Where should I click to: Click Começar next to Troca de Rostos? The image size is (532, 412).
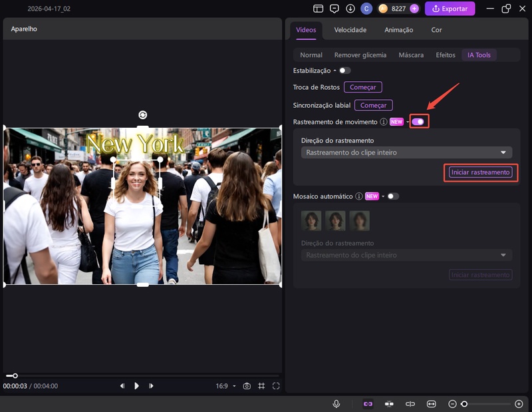click(363, 87)
